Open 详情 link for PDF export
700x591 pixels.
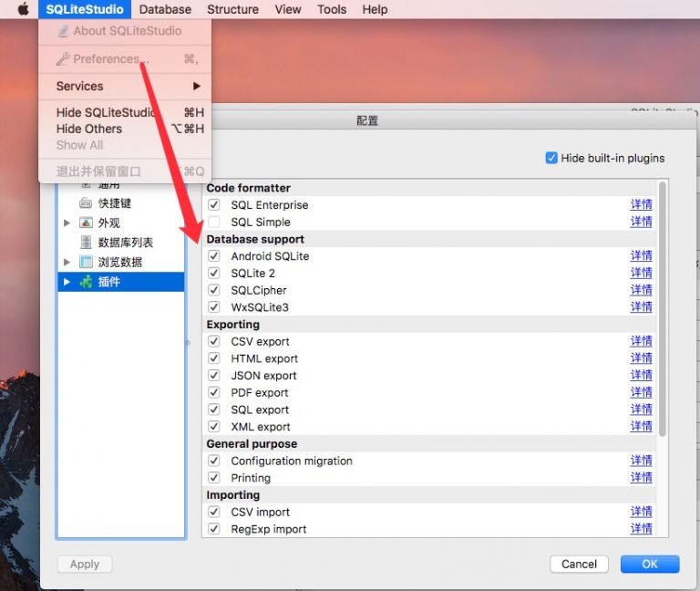pyautogui.click(x=641, y=392)
